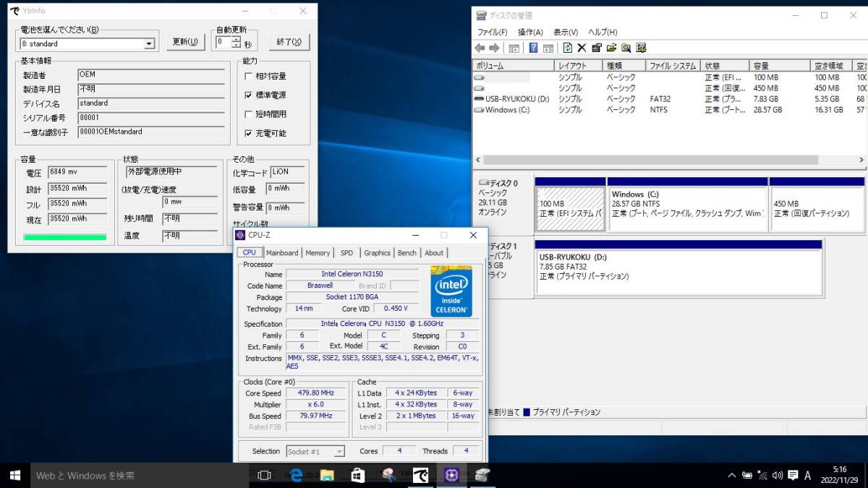Show hidden system tray icons
868x488 pixels.
[x=732, y=476]
